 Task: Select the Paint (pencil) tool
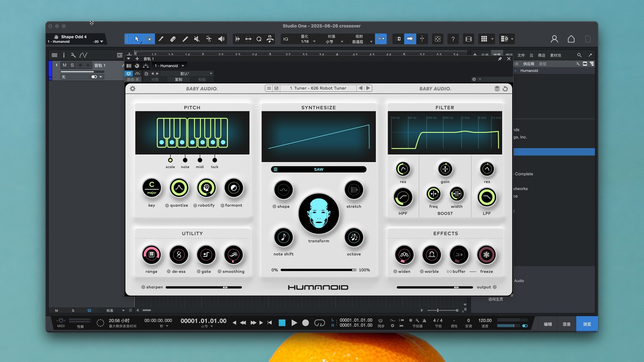click(x=185, y=39)
